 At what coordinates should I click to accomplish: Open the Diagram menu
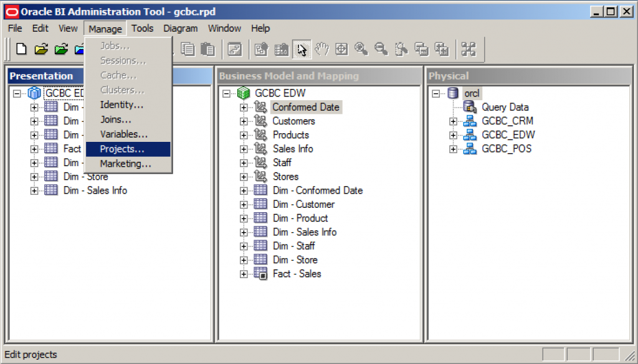pos(180,28)
